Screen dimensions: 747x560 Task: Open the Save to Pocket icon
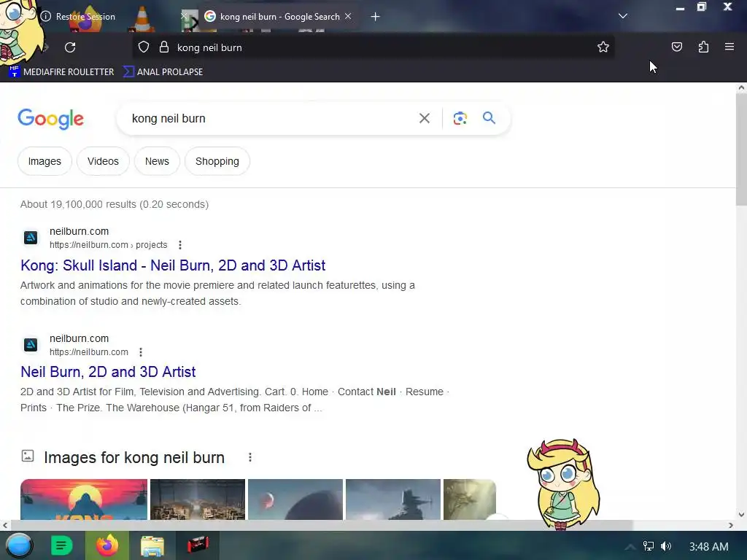coord(676,47)
